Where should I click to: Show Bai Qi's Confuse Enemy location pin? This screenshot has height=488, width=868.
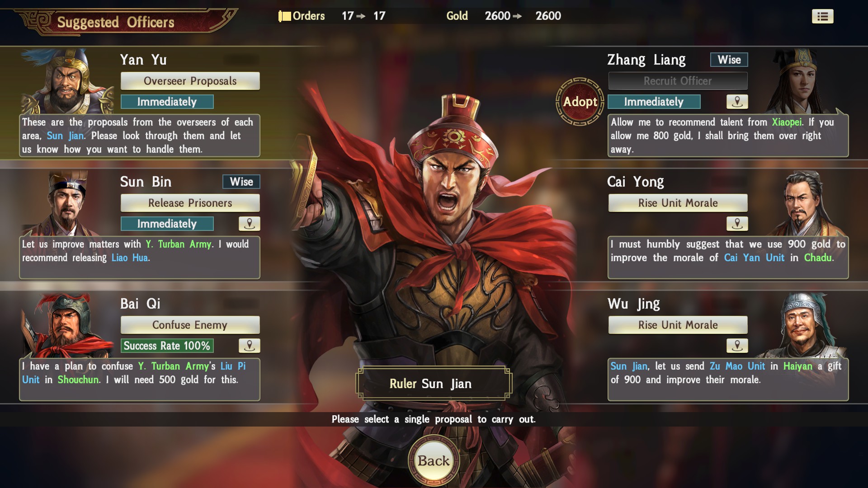pyautogui.click(x=249, y=346)
